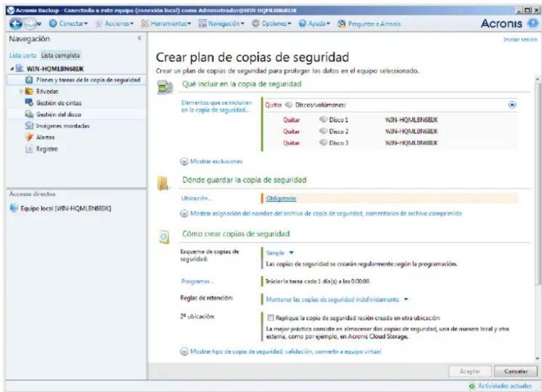Click the Discos/volúmenes disk icon
Image resolution: width=542 pixels, height=392 pixels.
tap(289, 105)
